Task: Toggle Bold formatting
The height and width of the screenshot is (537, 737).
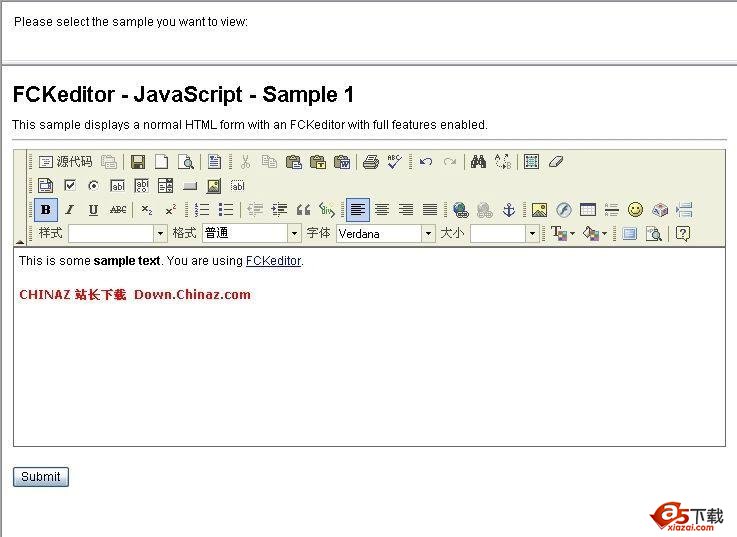Action: [46, 210]
